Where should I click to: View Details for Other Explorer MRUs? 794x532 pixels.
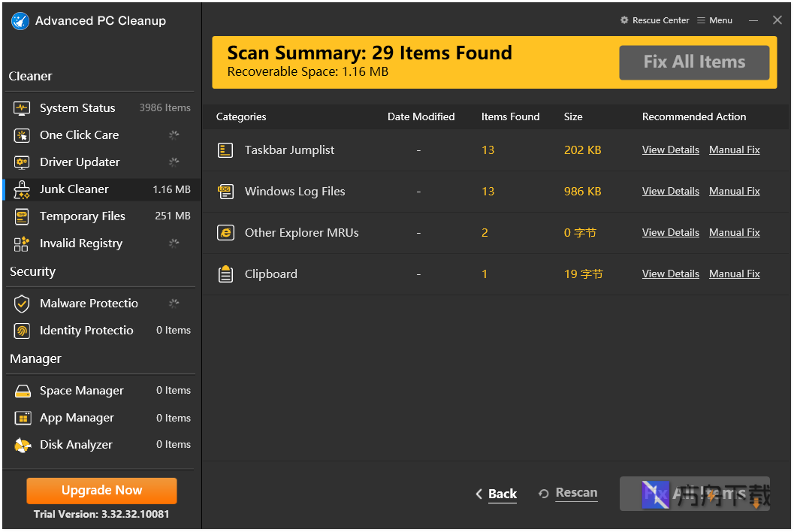pos(671,232)
